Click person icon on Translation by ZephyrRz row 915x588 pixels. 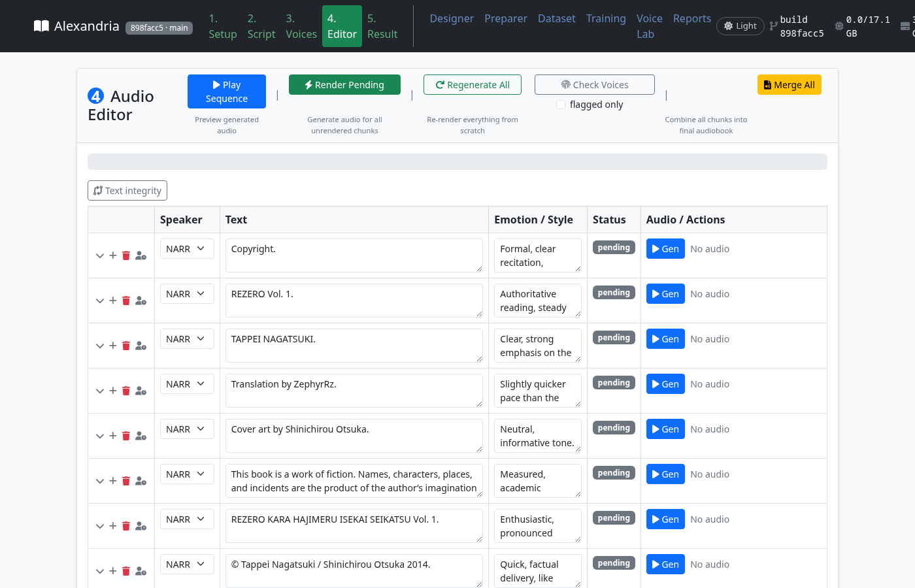coord(141,391)
